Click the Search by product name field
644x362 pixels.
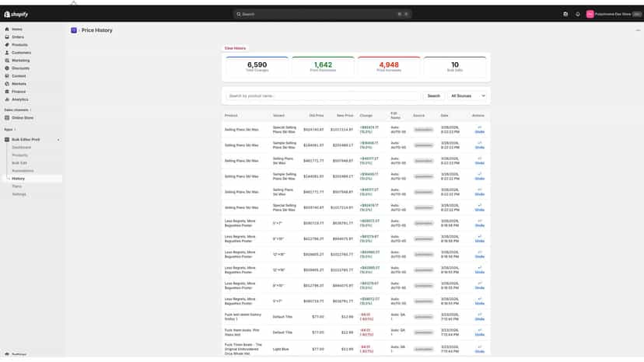pos(323,96)
